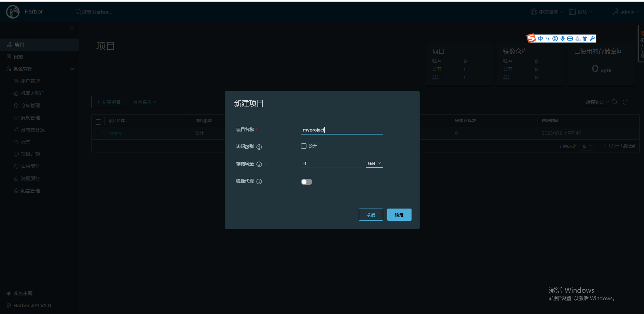644x314 pixels.
Task: Toggle the select-all checkbox in table header
Action: 98,122
